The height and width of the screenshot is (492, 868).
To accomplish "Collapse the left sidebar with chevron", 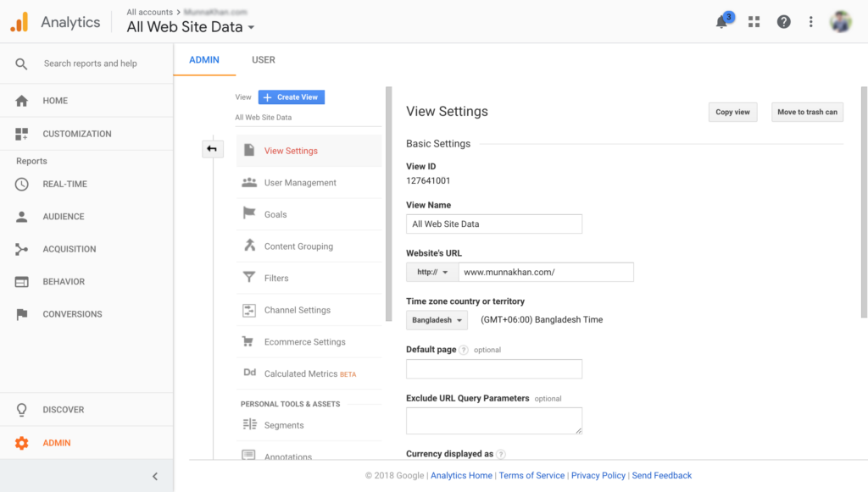I will 155,477.
